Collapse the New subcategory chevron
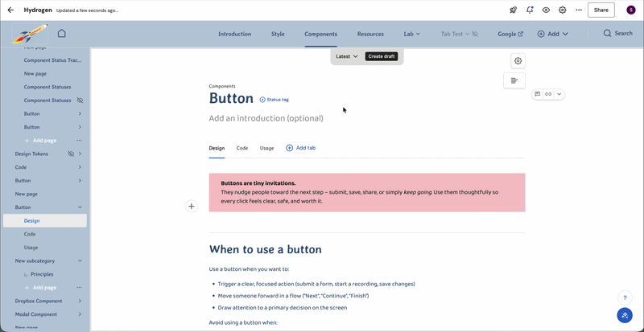644x332 pixels. (80, 260)
